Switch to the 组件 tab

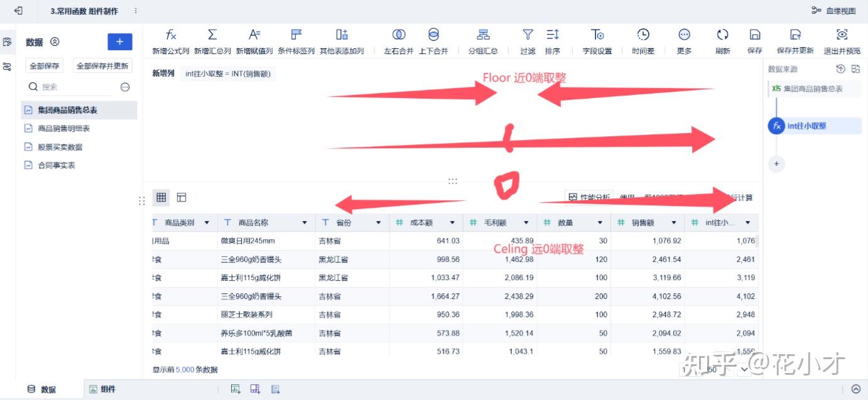point(102,389)
